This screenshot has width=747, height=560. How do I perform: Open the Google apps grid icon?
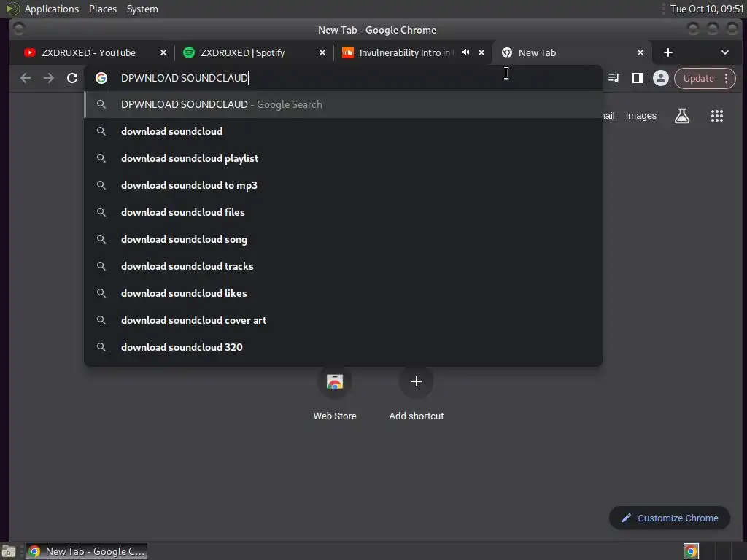pos(717,116)
